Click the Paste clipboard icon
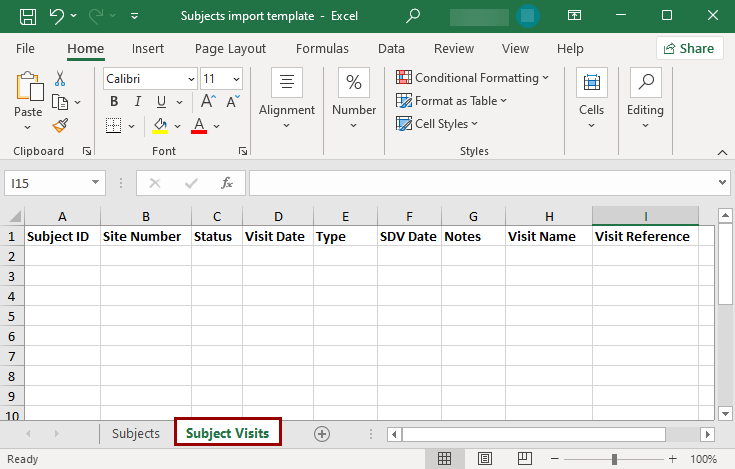735x469 pixels. pyautogui.click(x=28, y=90)
